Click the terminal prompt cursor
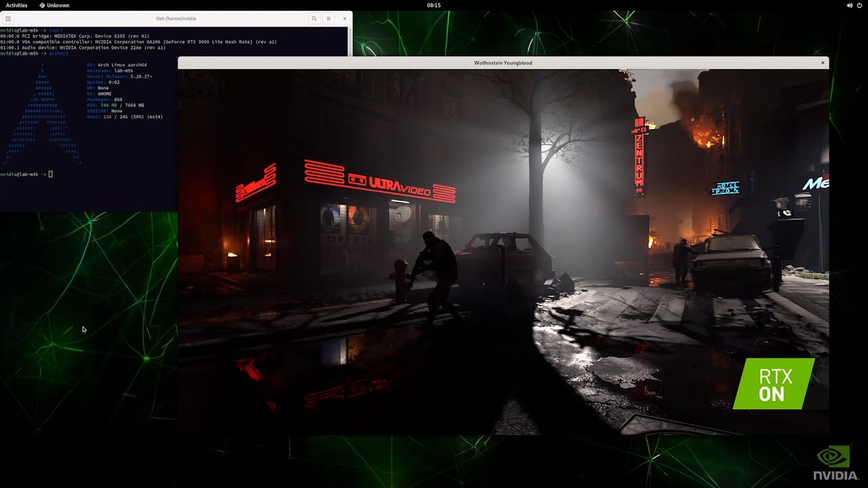This screenshot has height=488, width=868. (51, 175)
